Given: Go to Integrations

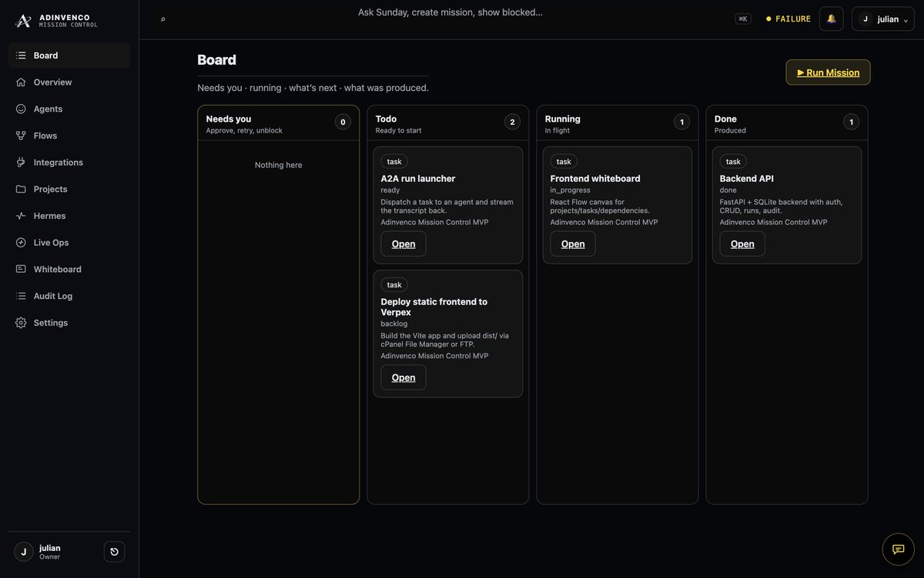Looking at the screenshot, I should (69, 163).
